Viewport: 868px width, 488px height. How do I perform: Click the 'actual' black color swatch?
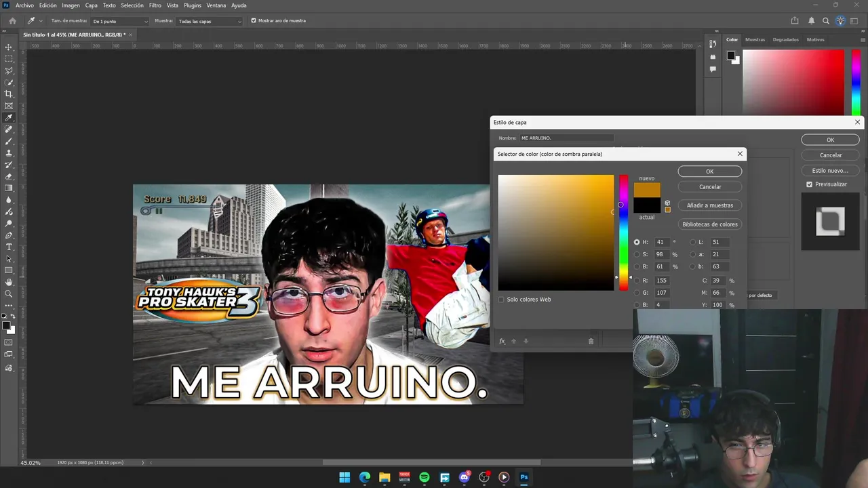pos(647,205)
